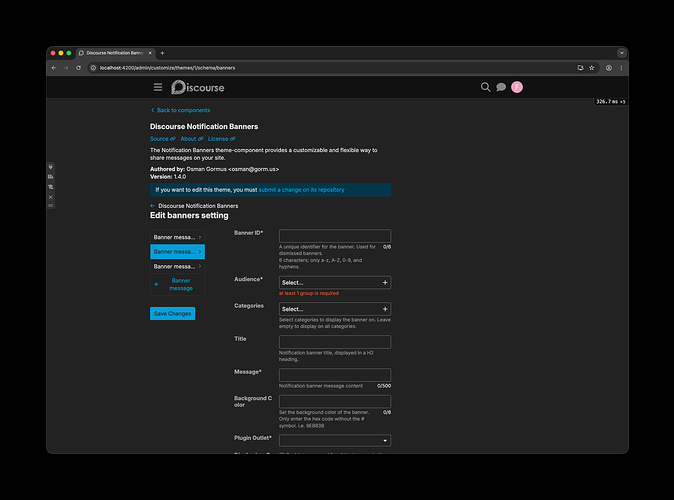674x500 pixels.
Task: Click the drag handle in the dev toolbar
Action: click(x=50, y=206)
